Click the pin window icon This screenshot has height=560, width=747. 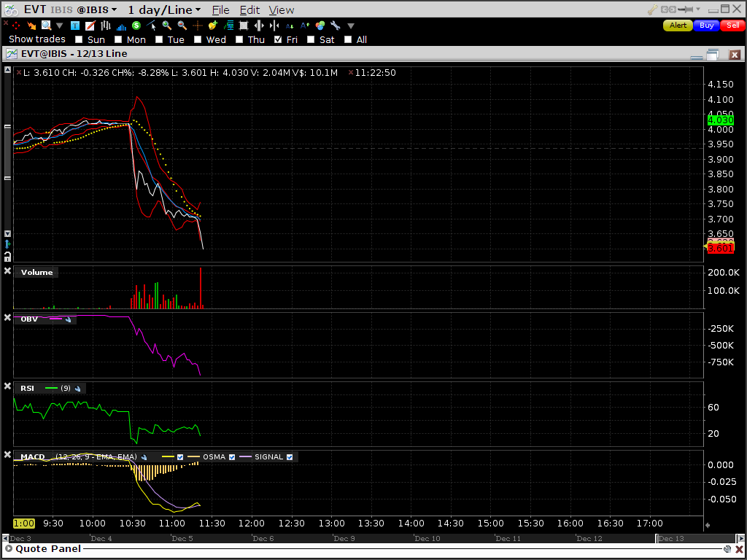click(x=686, y=9)
